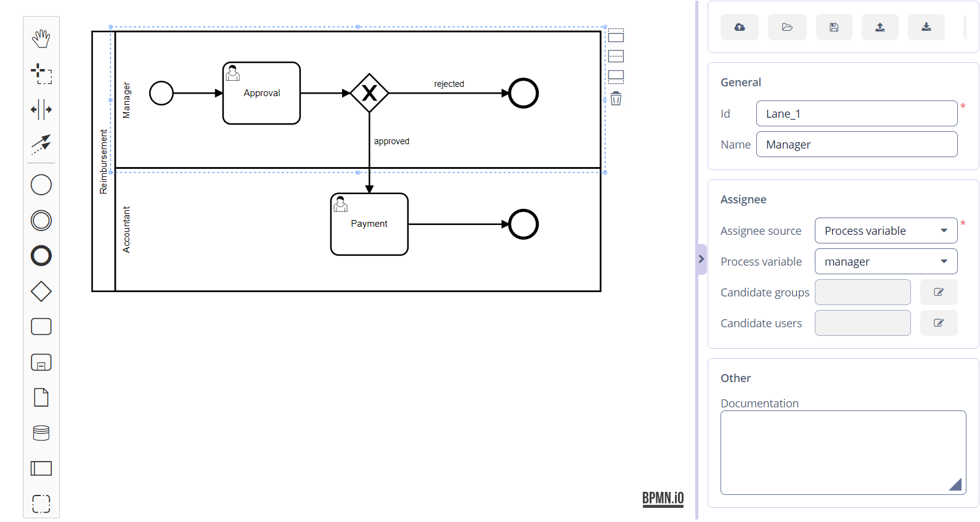Create a data store reference
This screenshot has width=980, height=522.
pyautogui.click(x=41, y=433)
